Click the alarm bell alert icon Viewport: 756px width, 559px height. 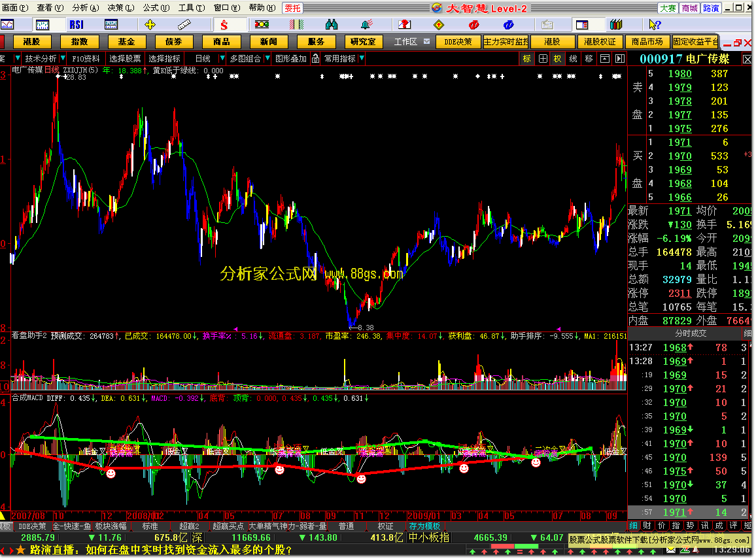366,25
